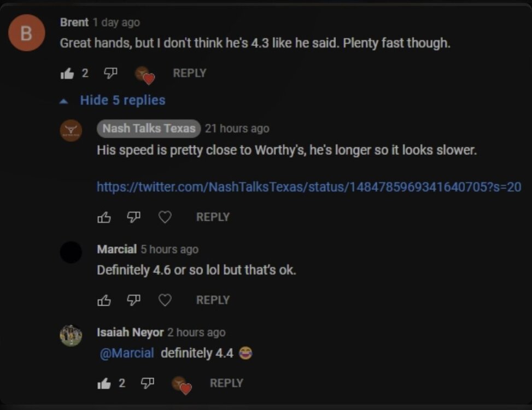Screen dimensions: 532x410
Task: Reply to Marcial's comment
Action: (213, 300)
